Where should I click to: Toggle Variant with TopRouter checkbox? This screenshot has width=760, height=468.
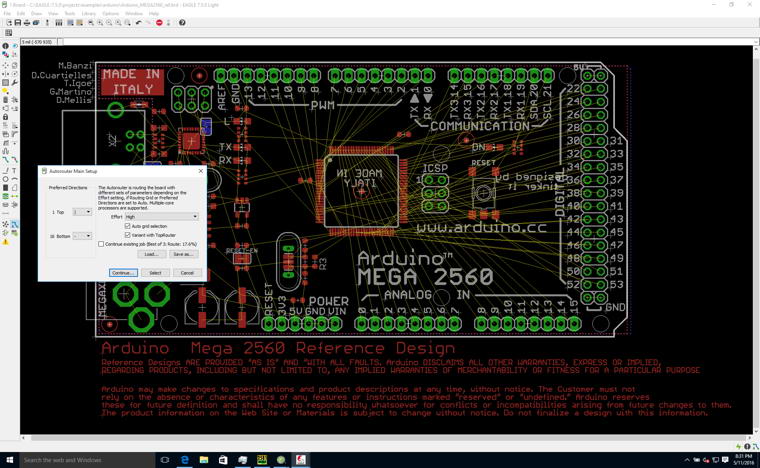(x=127, y=235)
